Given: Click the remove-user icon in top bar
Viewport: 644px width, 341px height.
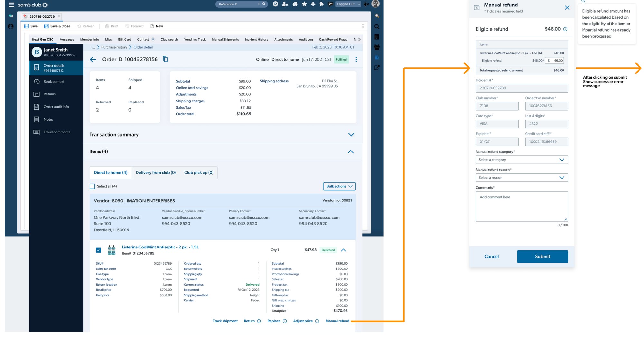Looking at the screenshot, I should pos(285,4).
